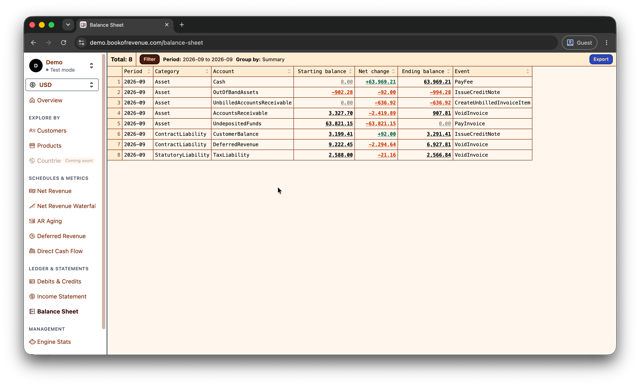The width and height of the screenshot is (640, 386).
Task: Open a new browser tab with plus
Action: point(182,25)
